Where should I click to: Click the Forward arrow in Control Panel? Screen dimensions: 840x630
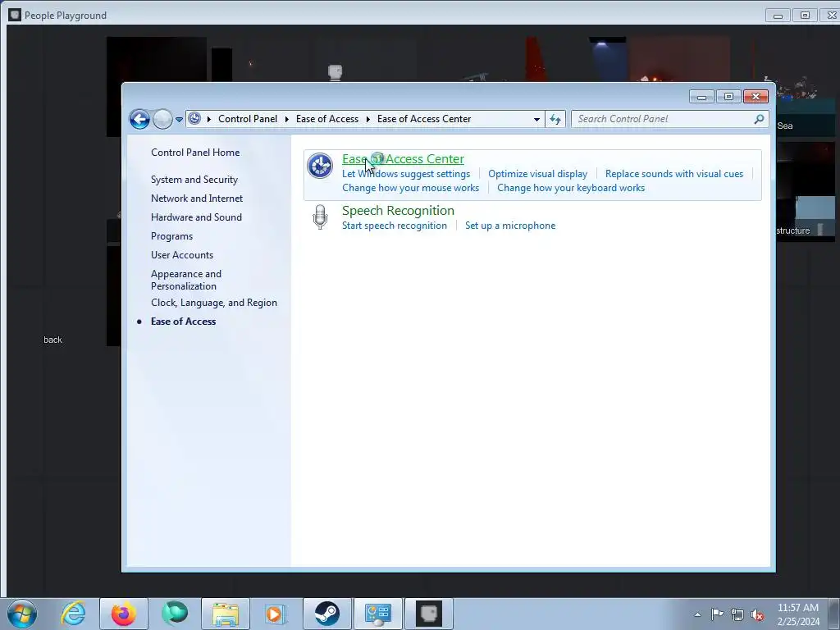pyautogui.click(x=162, y=119)
